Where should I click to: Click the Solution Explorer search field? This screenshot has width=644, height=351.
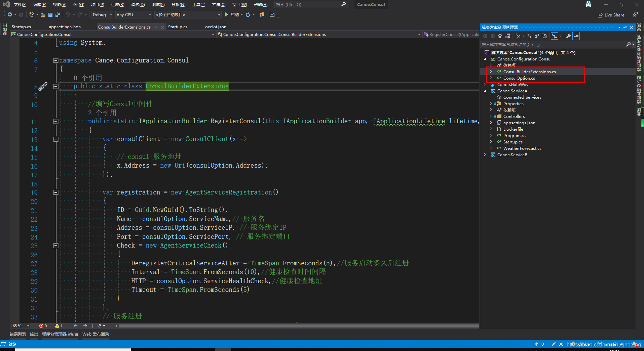click(553, 44)
